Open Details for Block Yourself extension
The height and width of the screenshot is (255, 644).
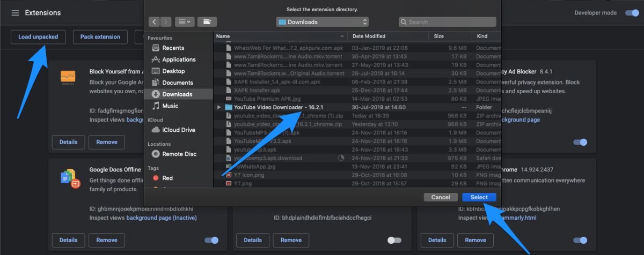[68, 142]
